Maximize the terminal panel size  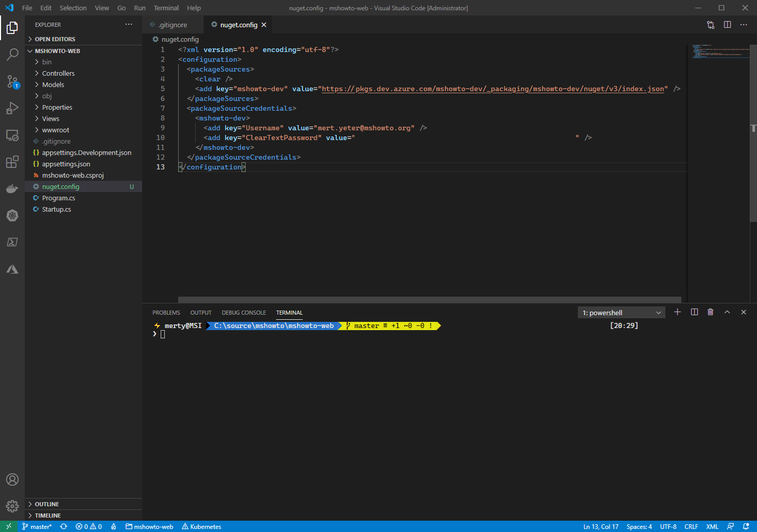(x=727, y=312)
